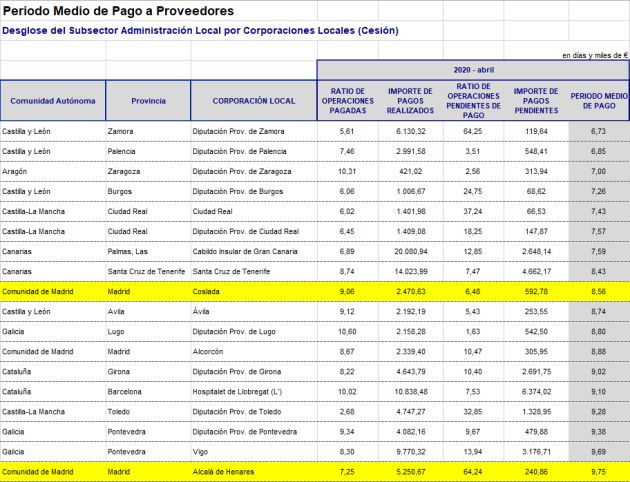Click value '4.662,17' in Santa Cruz row

click(536, 272)
